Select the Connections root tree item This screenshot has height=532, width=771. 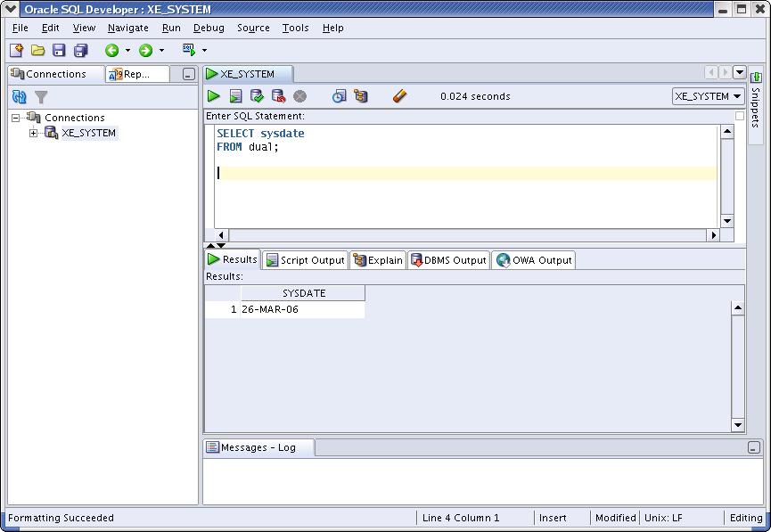point(75,118)
